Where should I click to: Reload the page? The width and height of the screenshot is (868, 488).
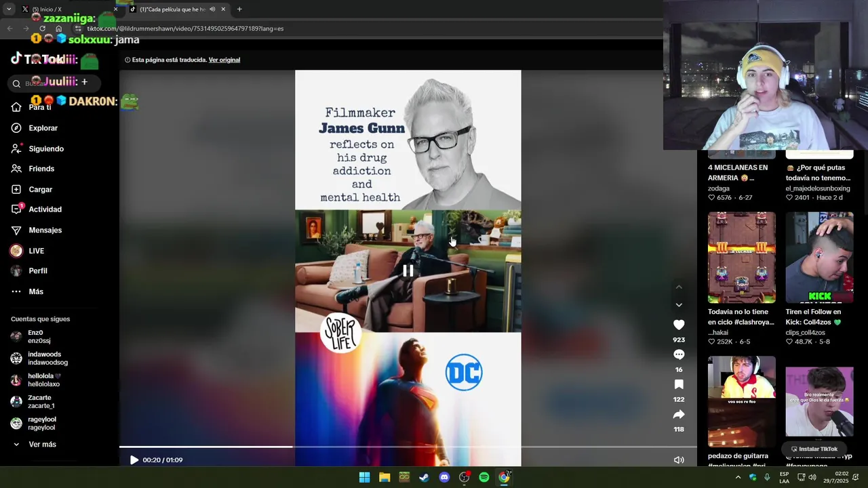[x=43, y=28]
